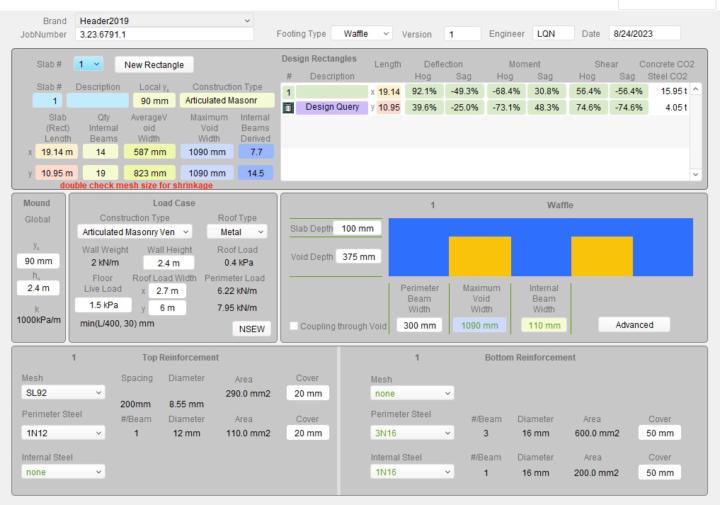The width and height of the screenshot is (720, 505).
Task: Open the Brand dropdown showing Header2019
Action: (248, 20)
